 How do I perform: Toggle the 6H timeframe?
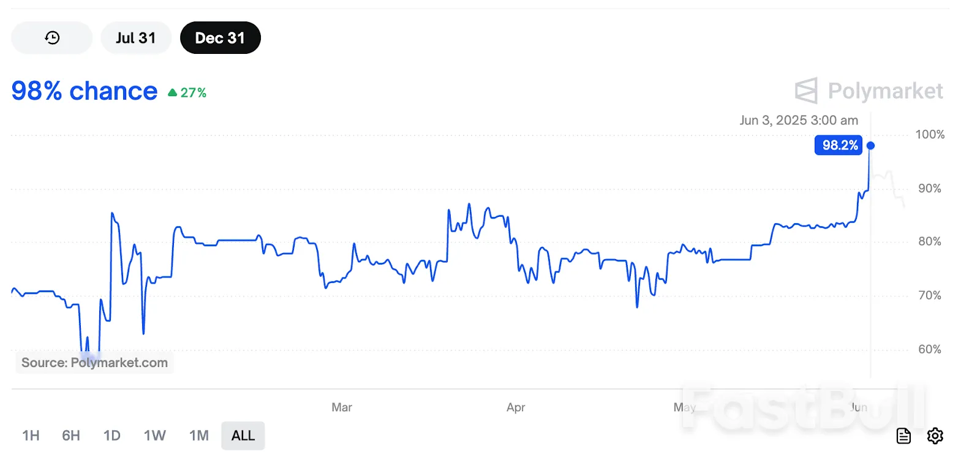pos(71,436)
